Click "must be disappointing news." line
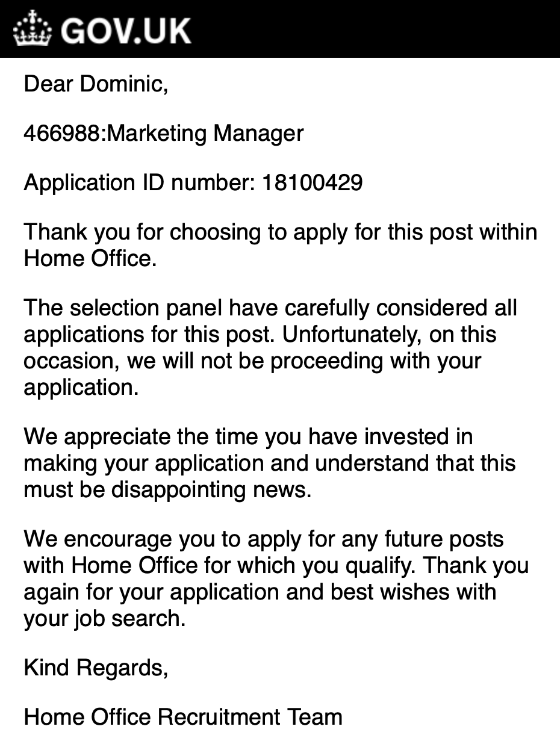This screenshot has width=560, height=750. pos(168,490)
